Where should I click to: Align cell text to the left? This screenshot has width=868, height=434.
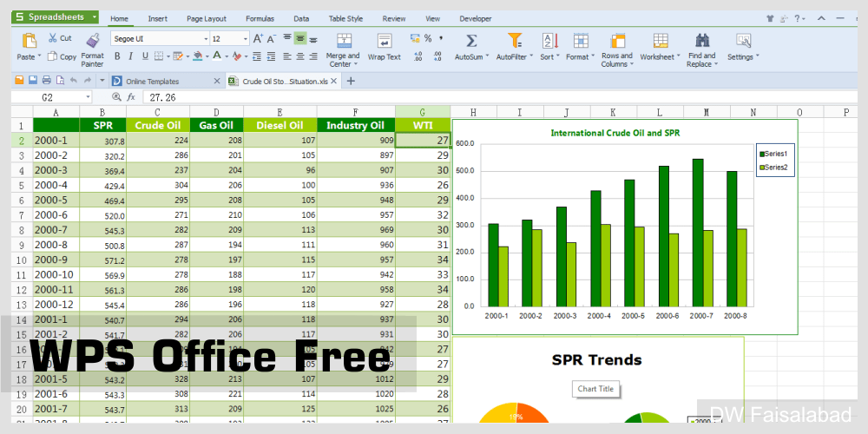pos(286,56)
